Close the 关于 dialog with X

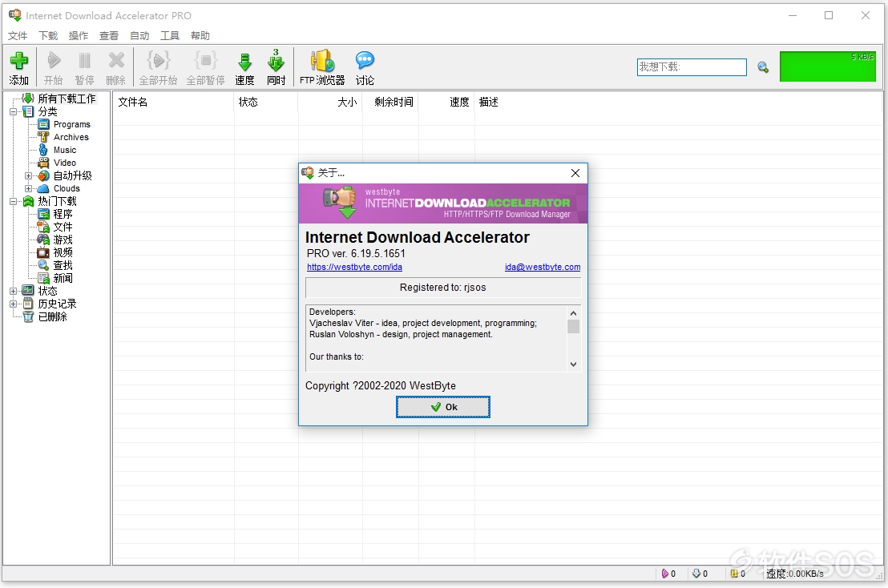click(575, 173)
